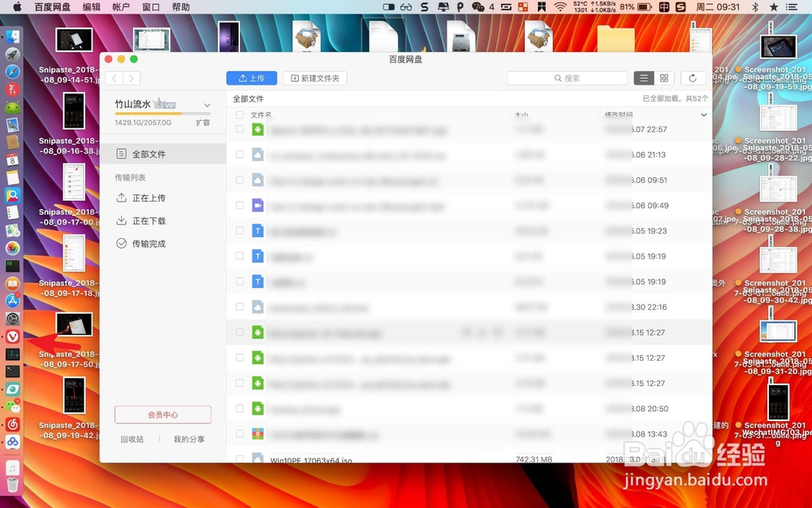The height and width of the screenshot is (508, 812).
Task: Go back with the left arrow
Action: click(114, 78)
